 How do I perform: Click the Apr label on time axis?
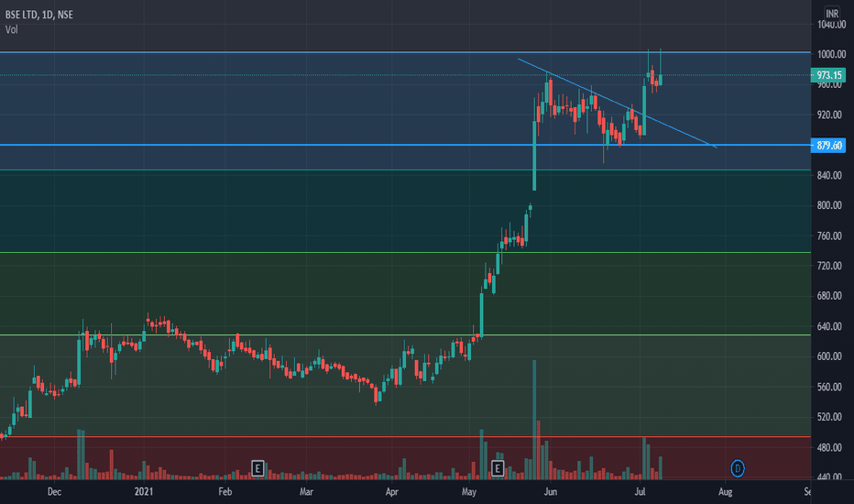[391, 492]
